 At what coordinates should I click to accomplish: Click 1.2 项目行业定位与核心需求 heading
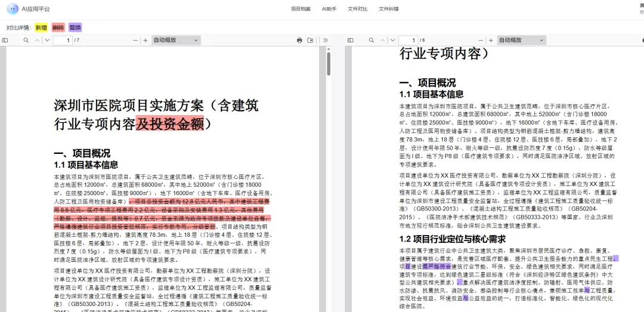point(452,239)
